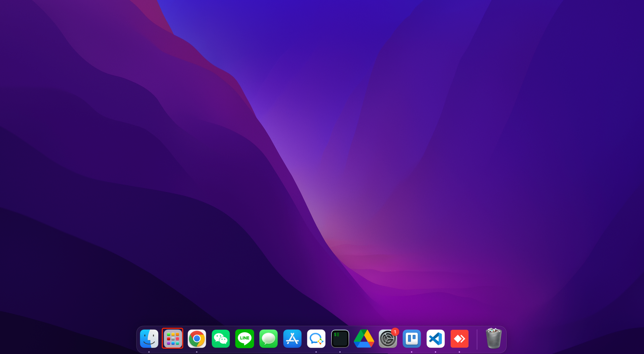Open Launchpad from the dock
Screen dimensions: 644x354
[173, 339]
